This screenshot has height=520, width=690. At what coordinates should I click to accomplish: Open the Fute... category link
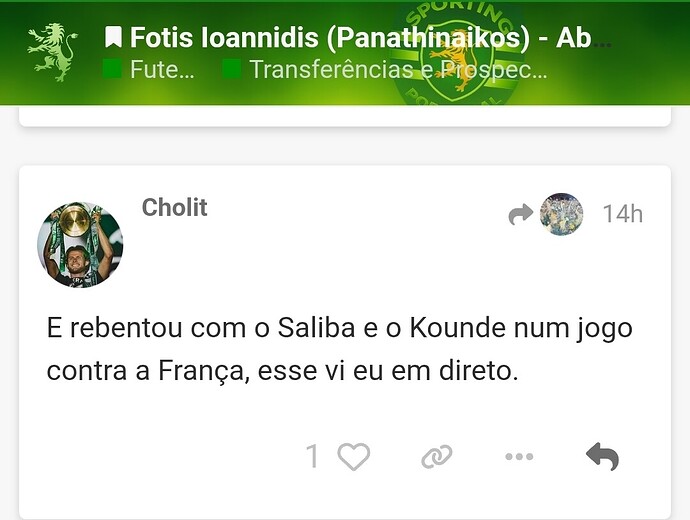(162, 70)
